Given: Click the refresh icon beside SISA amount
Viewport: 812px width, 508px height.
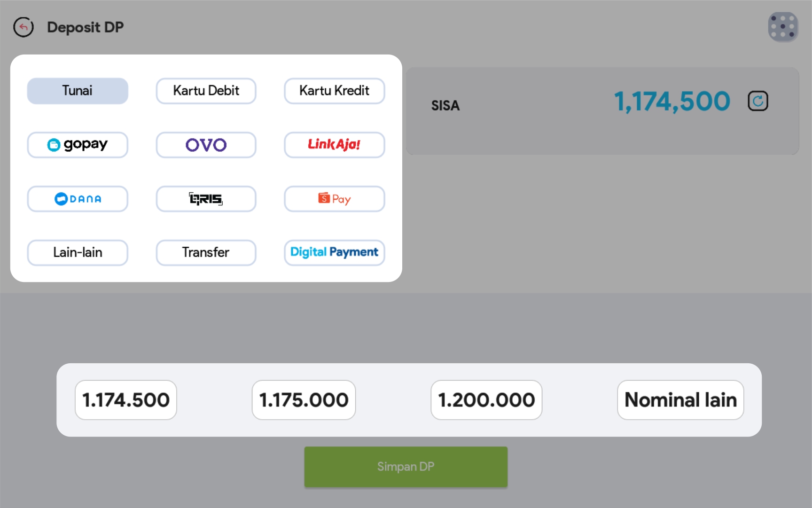Looking at the screenshot, I should tap(757, 101).
